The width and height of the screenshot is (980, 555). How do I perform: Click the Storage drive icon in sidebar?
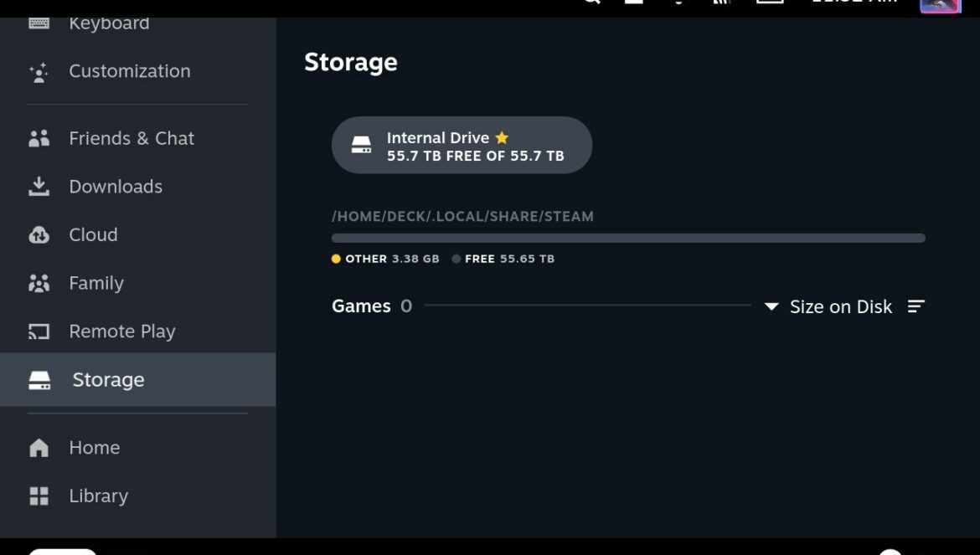tap(39, 380)
